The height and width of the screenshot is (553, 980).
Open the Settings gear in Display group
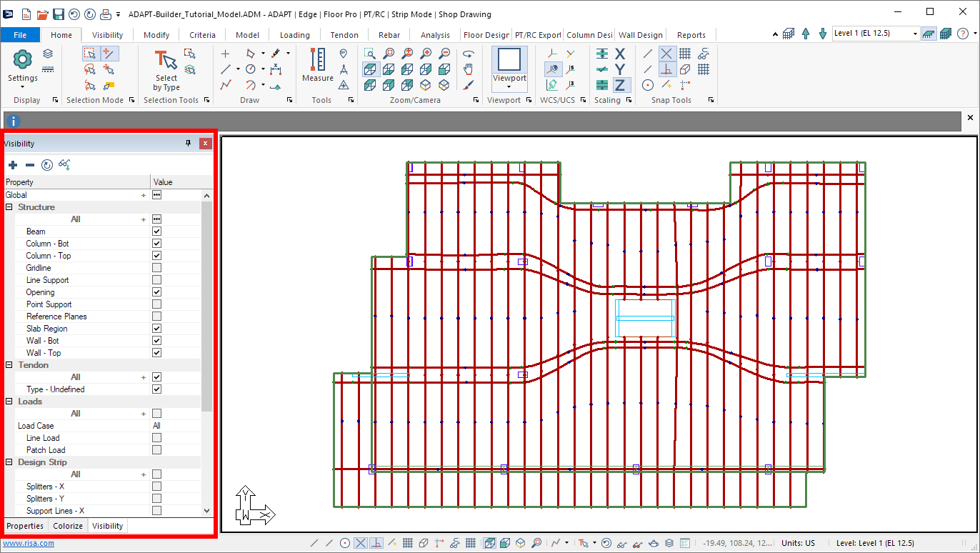[x=23, y=60]
